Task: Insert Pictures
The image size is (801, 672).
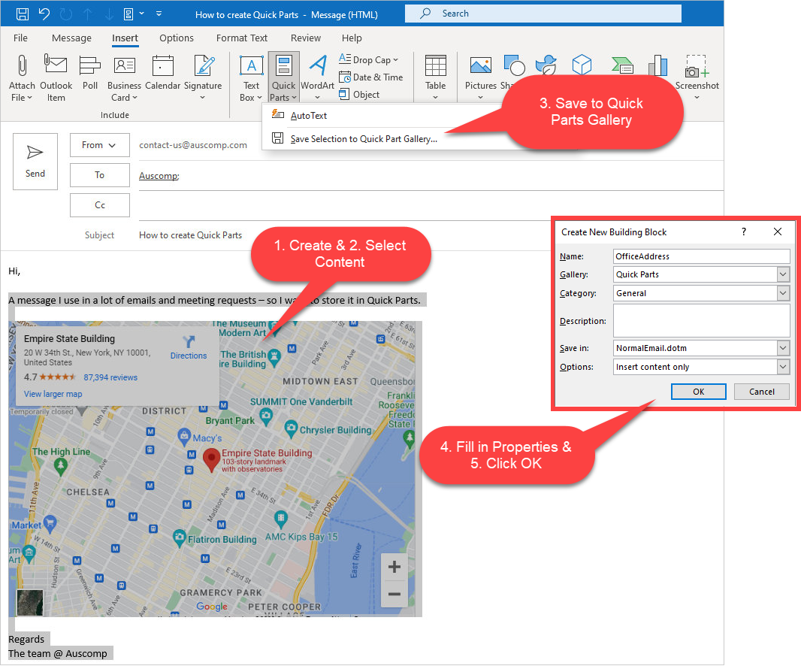Action: click(x=481, y=77)
